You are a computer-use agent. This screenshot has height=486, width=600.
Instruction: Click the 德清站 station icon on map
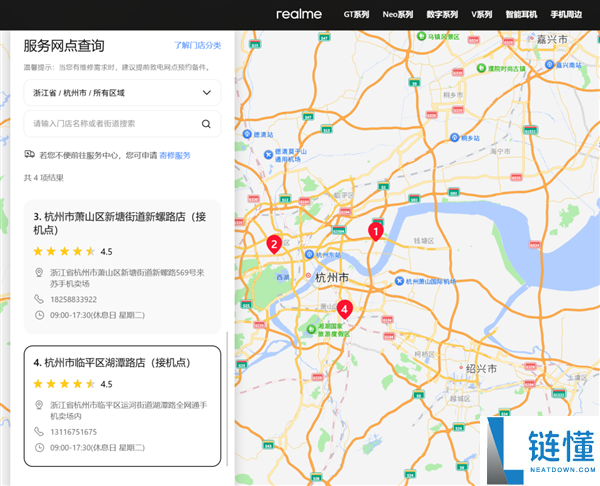(247, 134)
